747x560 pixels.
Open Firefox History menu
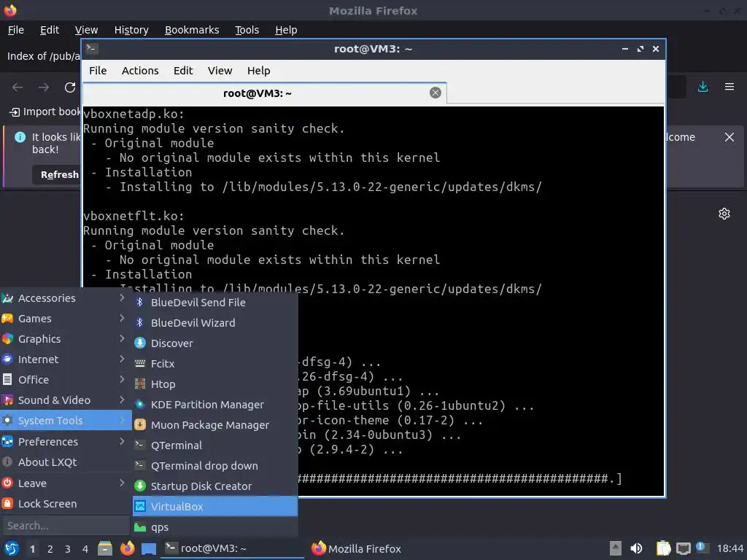[x=131, y=30]
